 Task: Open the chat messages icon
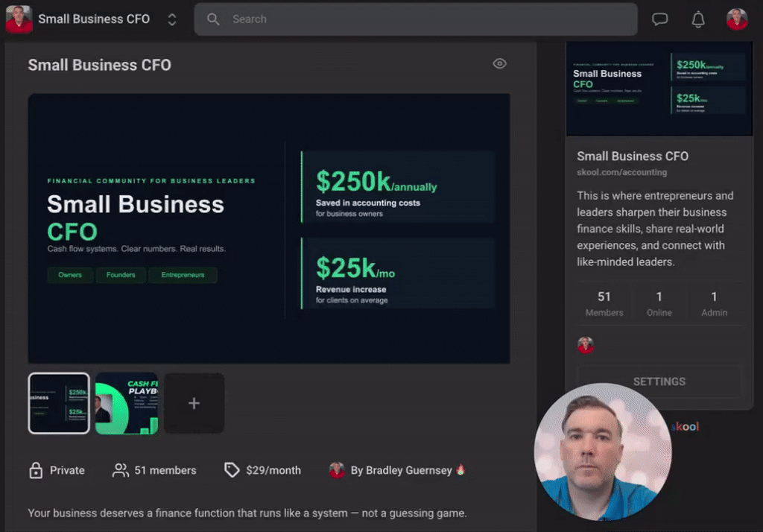(x=660, y=19)
